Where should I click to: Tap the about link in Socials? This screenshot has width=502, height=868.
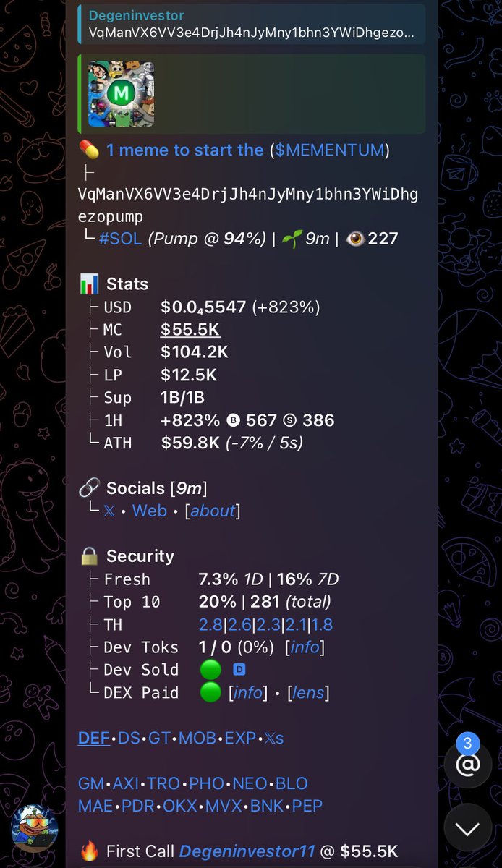click(213, 511)
